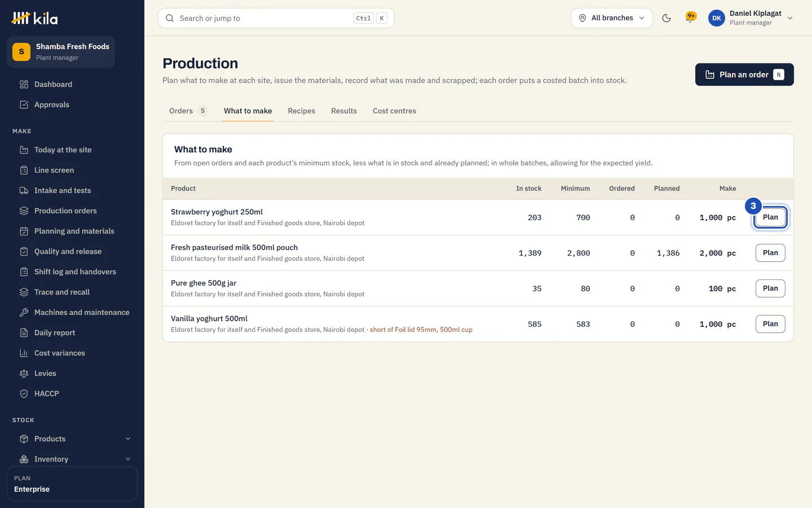Click the DK avatar circle
Viewport: 812px width, 508px height.
[717, 18]
